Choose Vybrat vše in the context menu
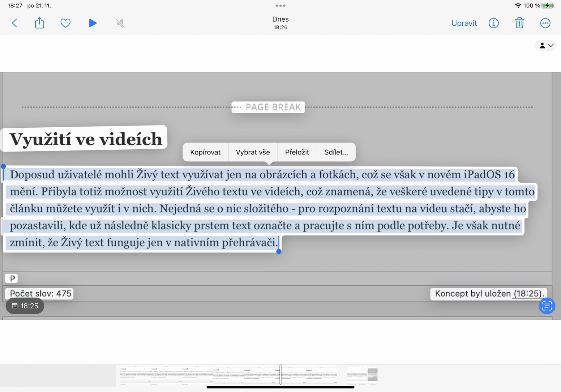The height and width of the screenshot is (392, 561). coord(253,152)
